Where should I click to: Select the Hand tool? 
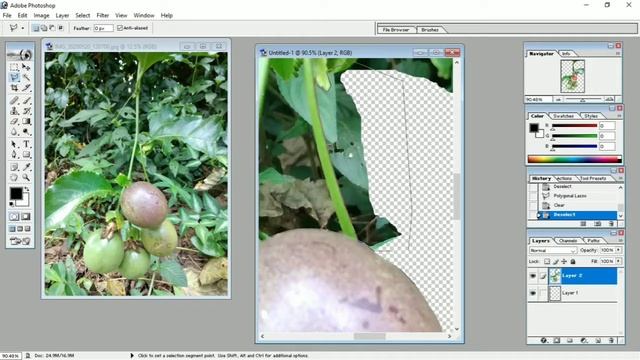coord(14,178)
